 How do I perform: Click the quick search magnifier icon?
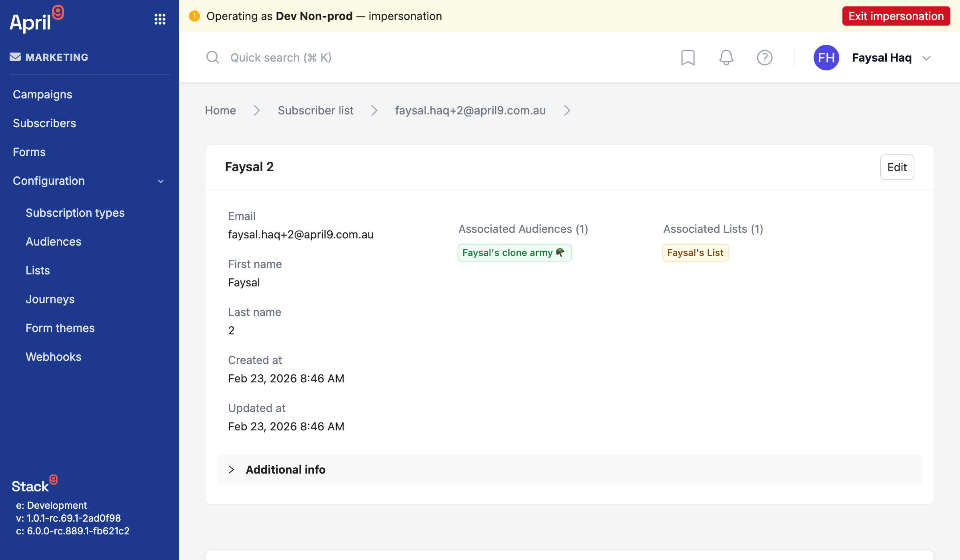pos(212,57)
